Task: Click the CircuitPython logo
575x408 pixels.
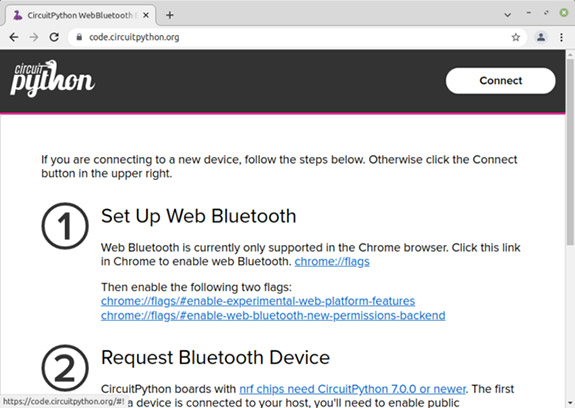Action: click(52, 79)
